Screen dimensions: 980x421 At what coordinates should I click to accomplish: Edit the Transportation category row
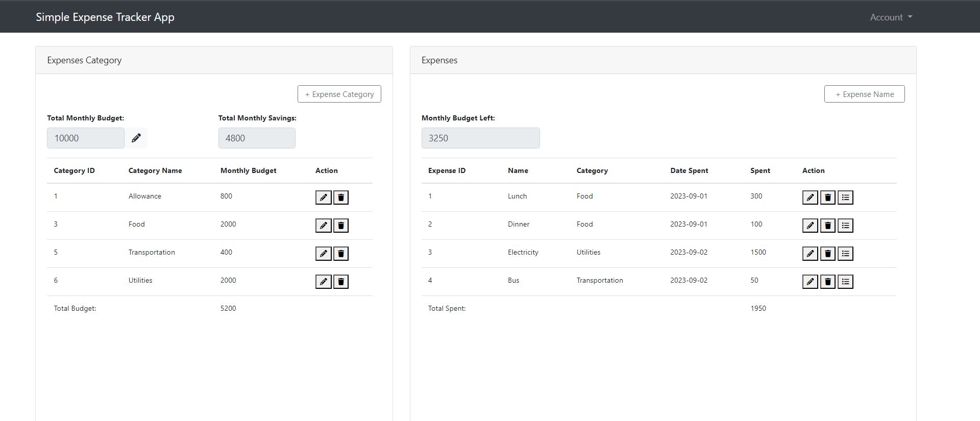point(324,254)
